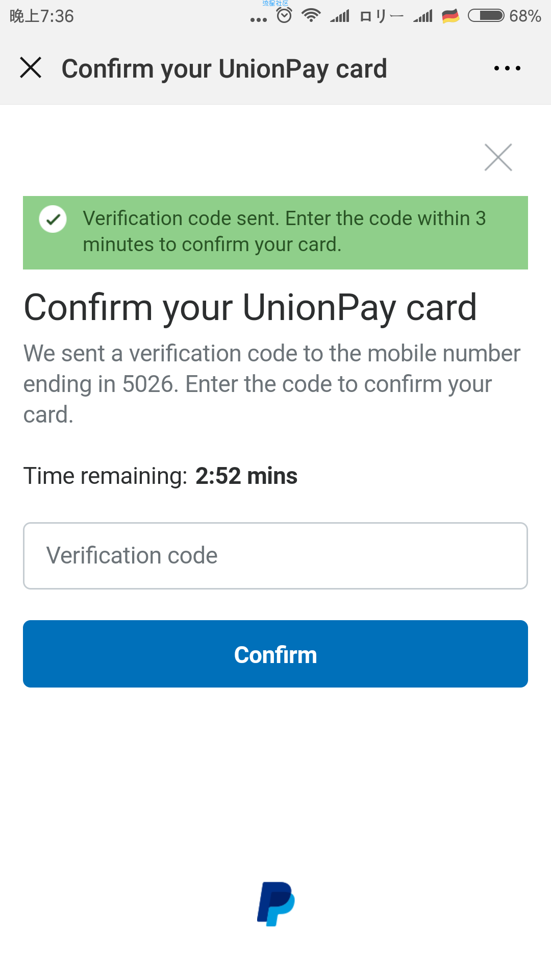Click the blue Confirm button
Viewport: 551px width, 980px height.
pyautogui.click(x=275, y=654)
